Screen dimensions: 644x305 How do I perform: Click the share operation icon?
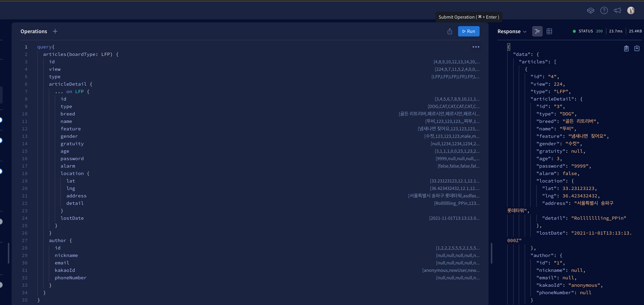tap(450, 31)
